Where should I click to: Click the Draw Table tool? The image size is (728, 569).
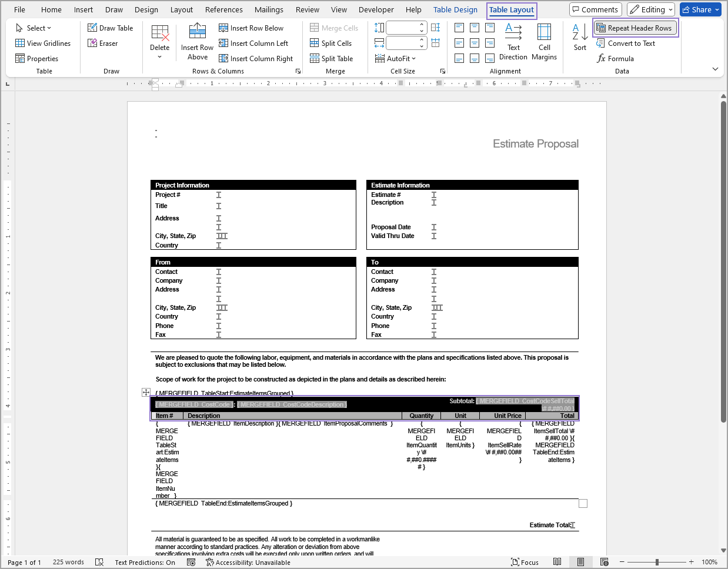tap(110, 28)
